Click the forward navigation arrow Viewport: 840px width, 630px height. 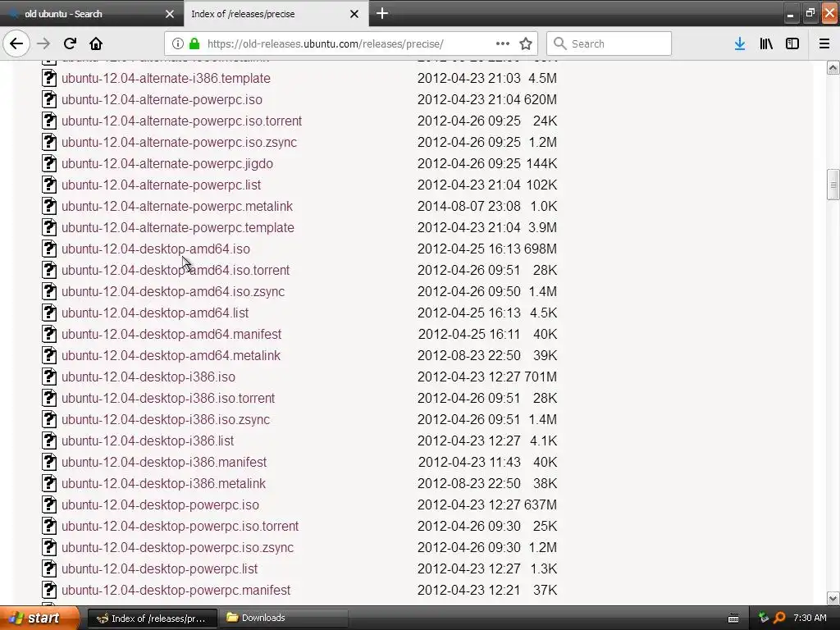(43, 44)
